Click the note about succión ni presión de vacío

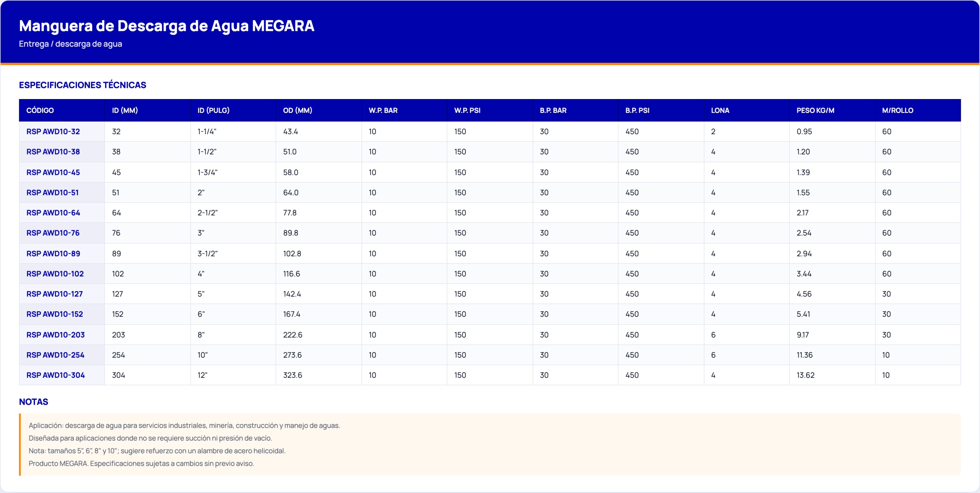pos(150,438)
